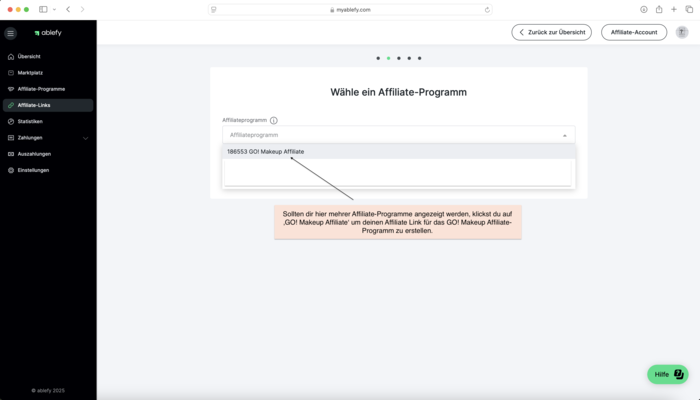Choose 186553 GO! Makeup Affiliate option
The image size is (700, 400).
(266, 151)
